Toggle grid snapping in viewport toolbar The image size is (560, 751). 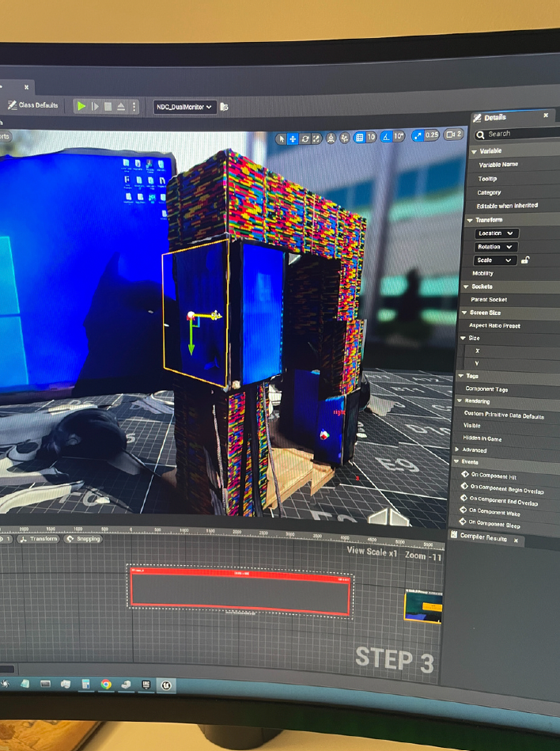click(359, 138)
